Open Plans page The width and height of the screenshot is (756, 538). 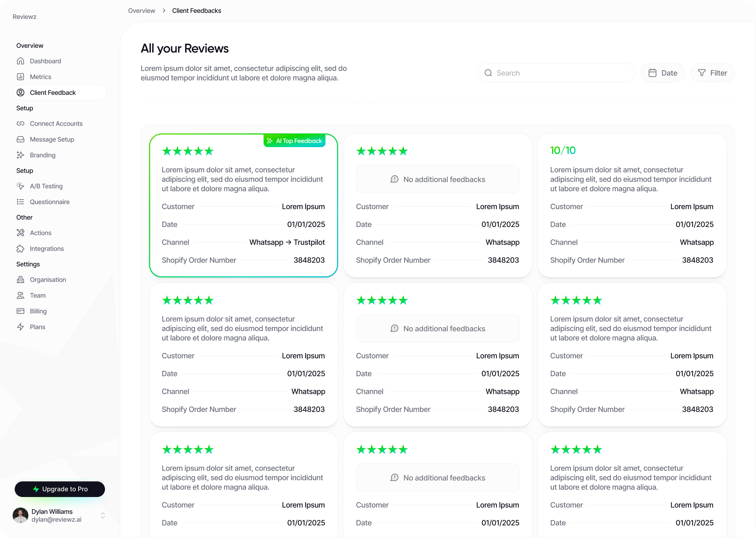[x=60, y=327]
